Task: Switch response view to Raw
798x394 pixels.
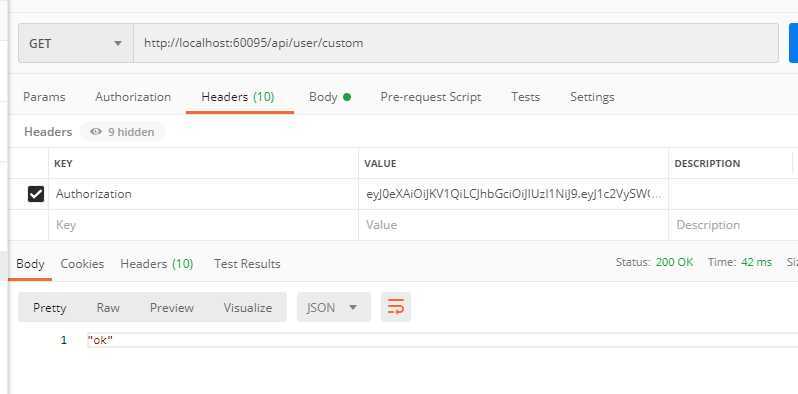Action: coord(108,307)
